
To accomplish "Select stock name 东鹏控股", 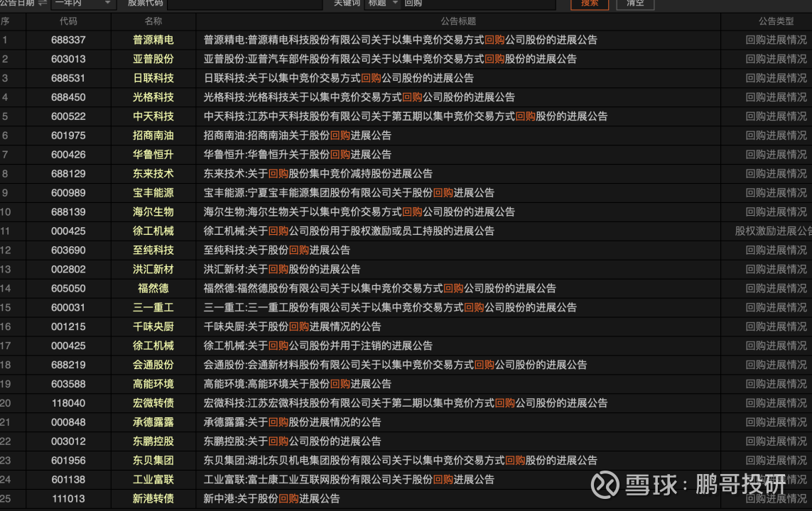I will click(x=153, y=441).
